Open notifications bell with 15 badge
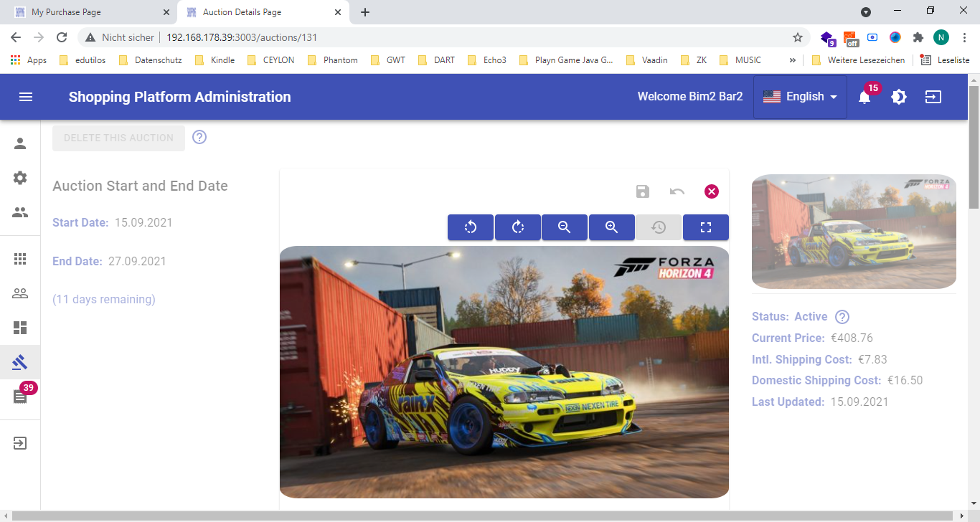980x522 pixels. pyautogui.click(x=864, y=97)
